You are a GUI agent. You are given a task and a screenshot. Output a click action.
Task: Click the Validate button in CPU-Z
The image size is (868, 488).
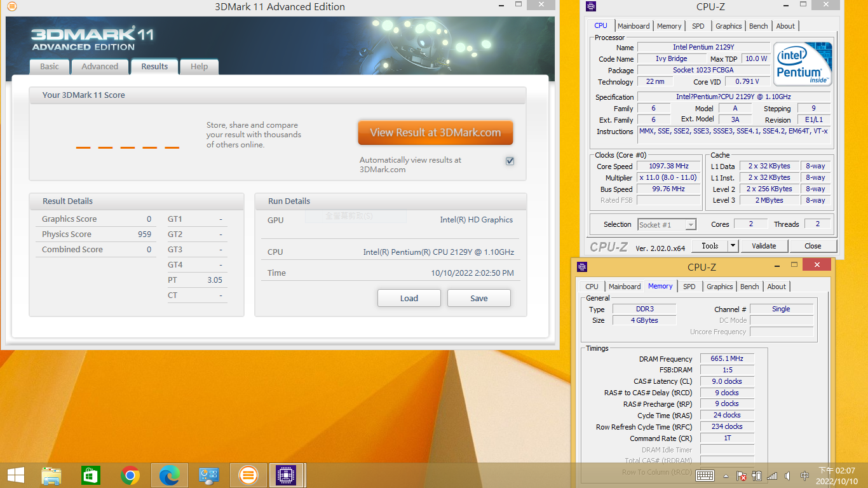(764, 246)
